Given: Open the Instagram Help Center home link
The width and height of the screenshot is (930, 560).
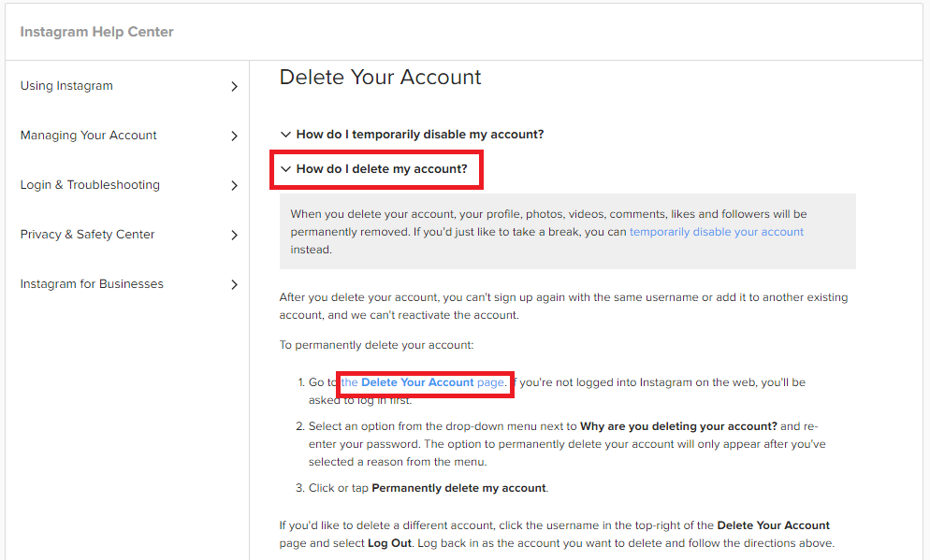Looking at the screenshot, I should tap(96, 32).
